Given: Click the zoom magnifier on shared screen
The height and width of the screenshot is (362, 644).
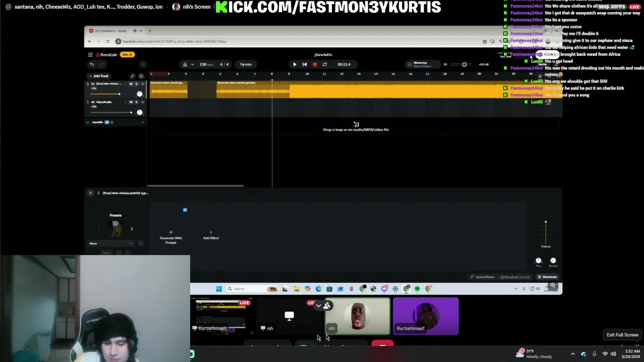Looking at the screenshot, I should point(552,286).
